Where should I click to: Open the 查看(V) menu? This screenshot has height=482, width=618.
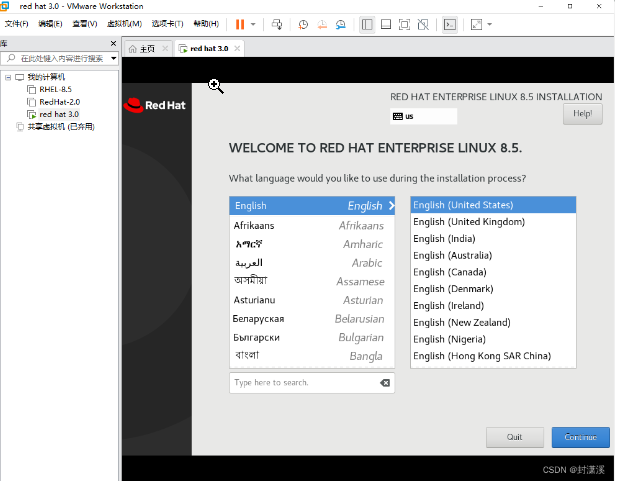pyautogui.click(x=85, y=24)
